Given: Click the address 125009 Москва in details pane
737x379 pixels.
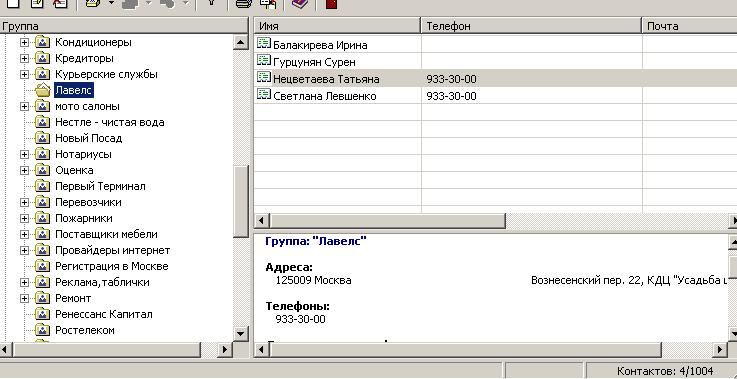Looking at the screenshot, I should tap(313, 280).
